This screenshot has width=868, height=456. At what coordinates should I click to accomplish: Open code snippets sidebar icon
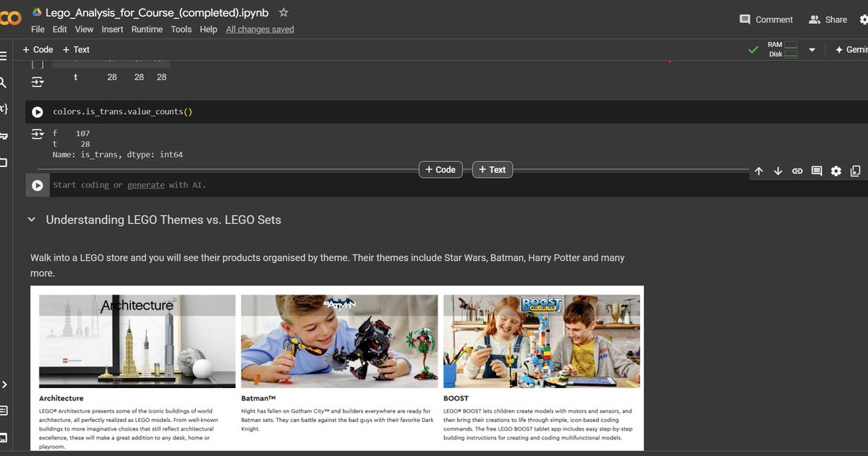4,384
